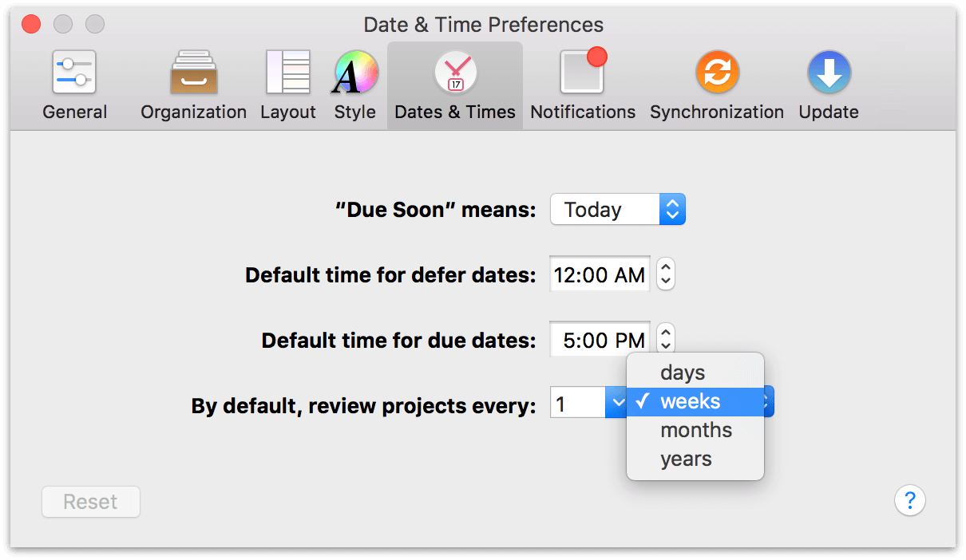Open the Notifications preferences pane

coord(583,85)
